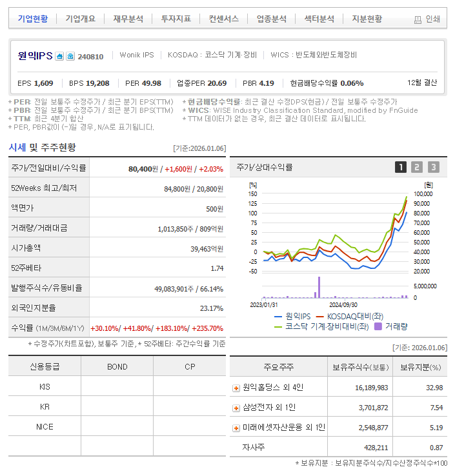This screenshot has height=476, width=455.
Task: Click the KOSDAQ 코스닥 기계·장비 label
Action: pyautogui.click(x=212, y=55)
